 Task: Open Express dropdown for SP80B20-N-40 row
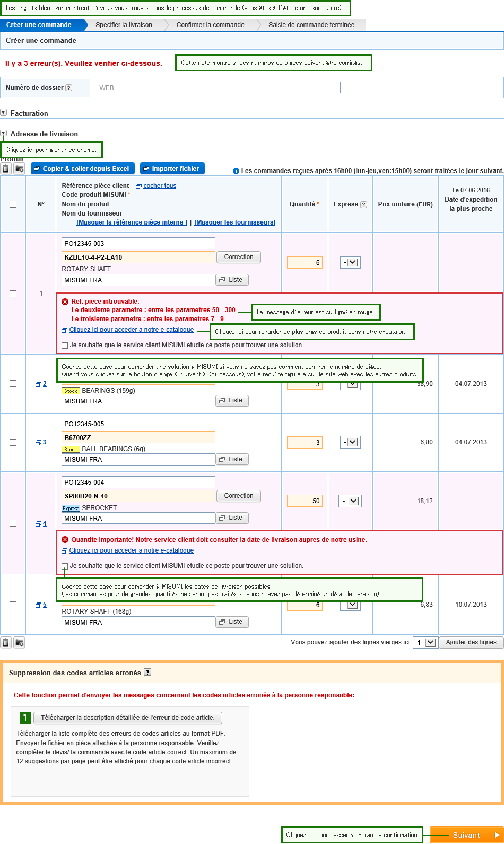click(x=349, y=501)
